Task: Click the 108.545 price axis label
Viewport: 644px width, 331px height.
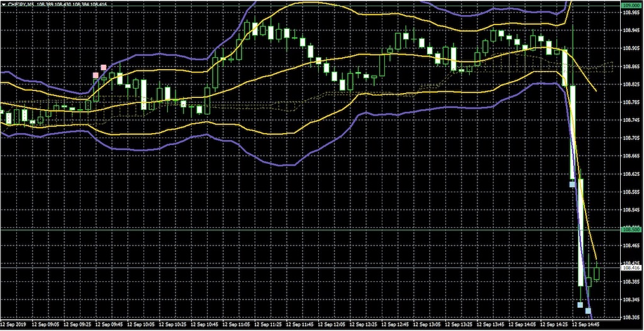Action: pos(631,210)
